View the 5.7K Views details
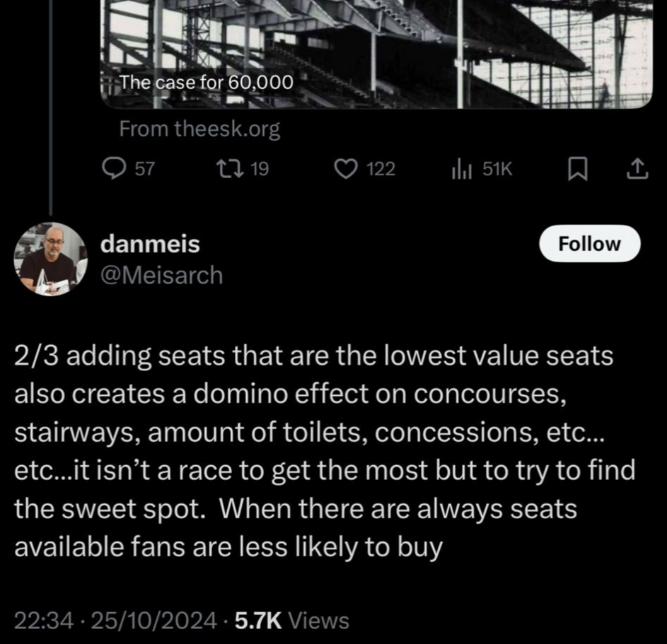This screenshot has width=667, height=644. [x=291, y=621]
